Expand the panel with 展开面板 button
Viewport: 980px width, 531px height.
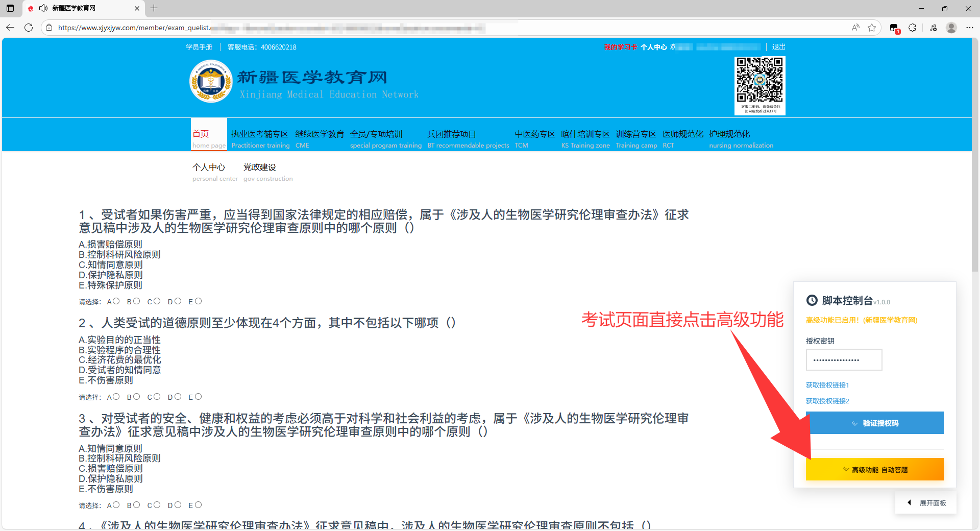click(926, 503)
